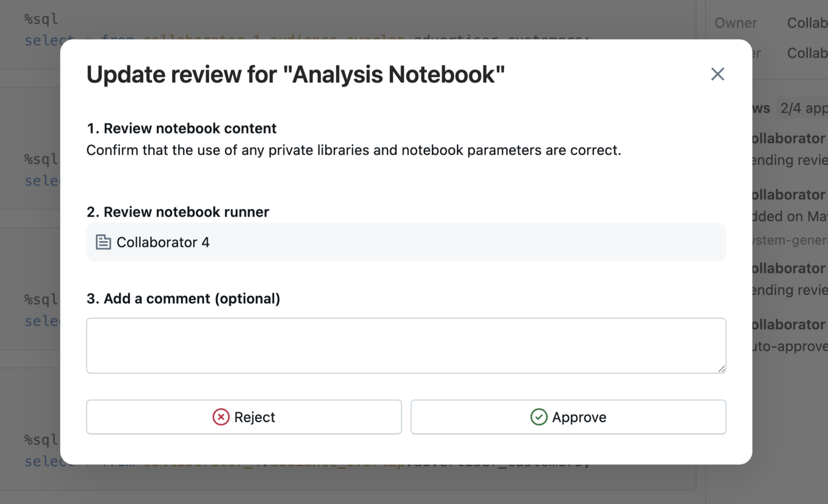Focus the optional comment text box
Viewport: 828px width, 504px height.
[x=406, y=346]
